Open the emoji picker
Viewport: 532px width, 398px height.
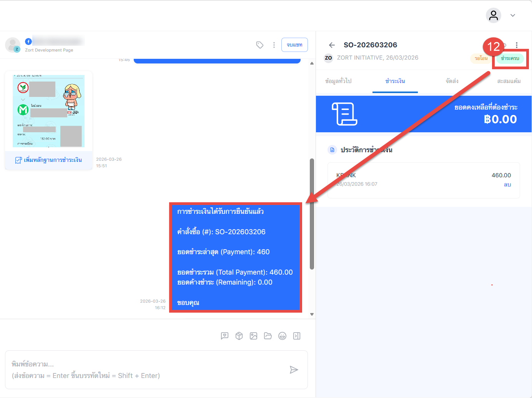282,336
